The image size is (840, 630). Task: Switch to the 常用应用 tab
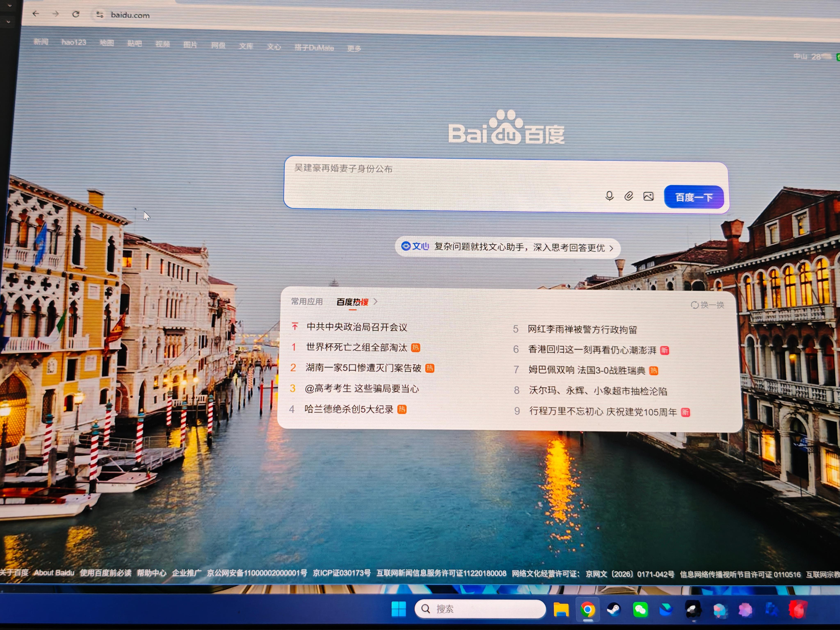point(307,301)
